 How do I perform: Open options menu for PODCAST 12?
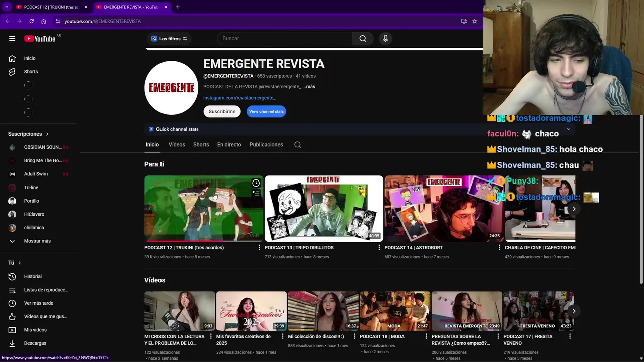259,248
